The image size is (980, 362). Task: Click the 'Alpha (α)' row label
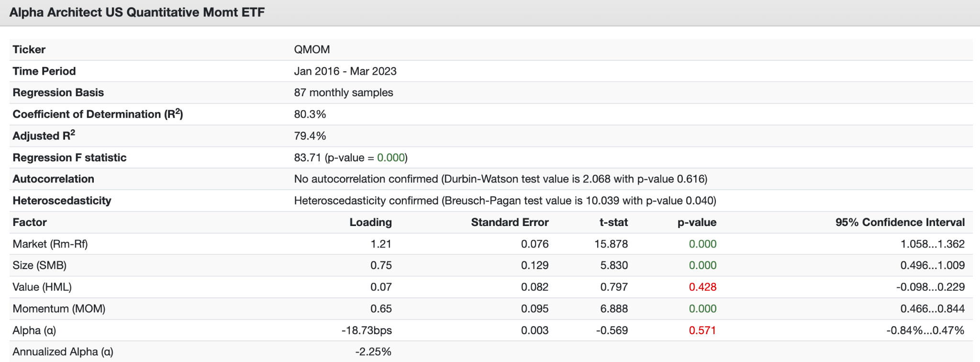(34, 330)
